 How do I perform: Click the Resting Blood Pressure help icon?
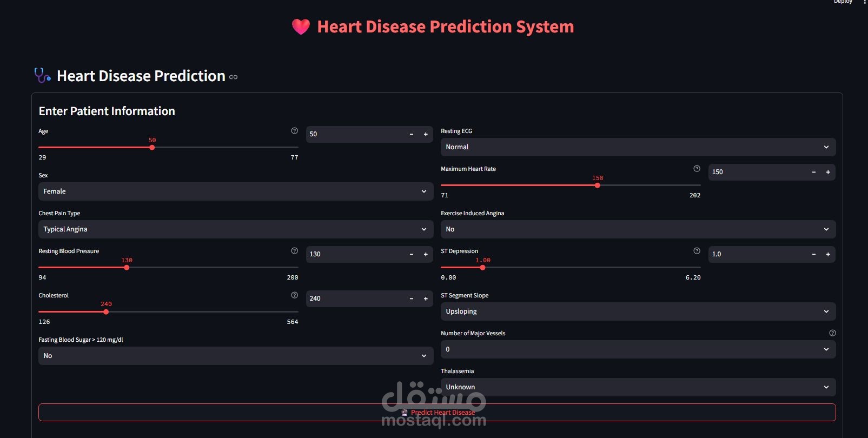coord(294,251)
